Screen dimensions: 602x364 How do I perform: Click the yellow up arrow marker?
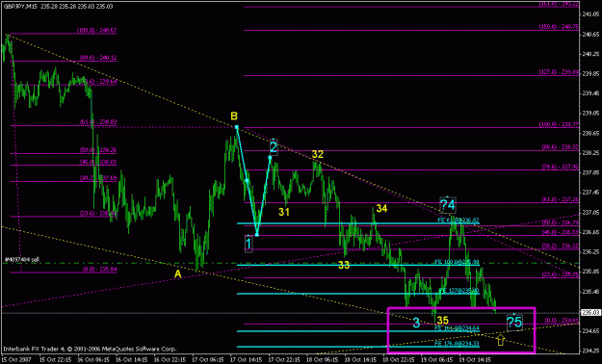click(x=500, y=340)
